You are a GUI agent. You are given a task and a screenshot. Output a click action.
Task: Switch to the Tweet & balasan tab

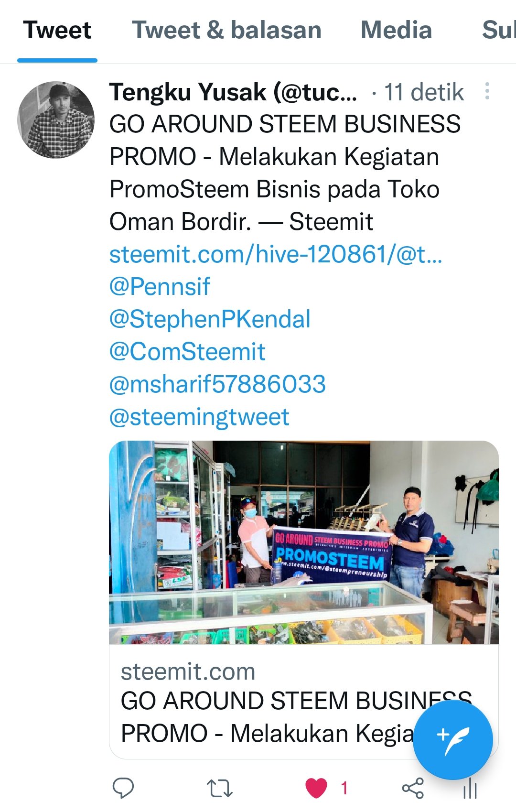[x=226, y=30]
